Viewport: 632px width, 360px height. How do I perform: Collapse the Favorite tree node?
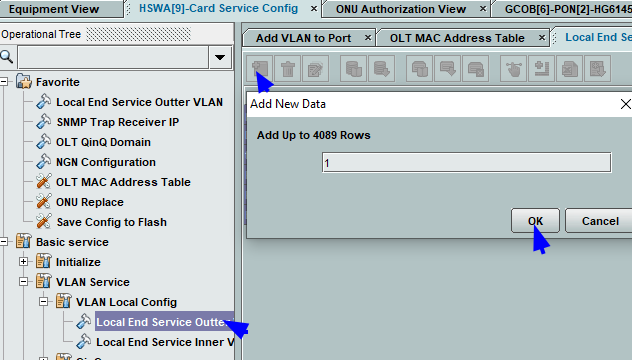point(4,82)
